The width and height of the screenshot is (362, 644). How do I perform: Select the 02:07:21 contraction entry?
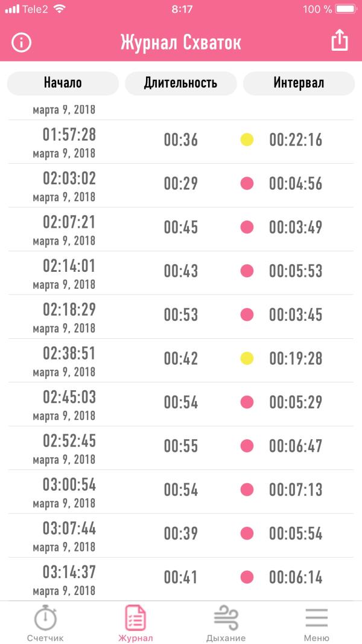[x=181, y=229]
